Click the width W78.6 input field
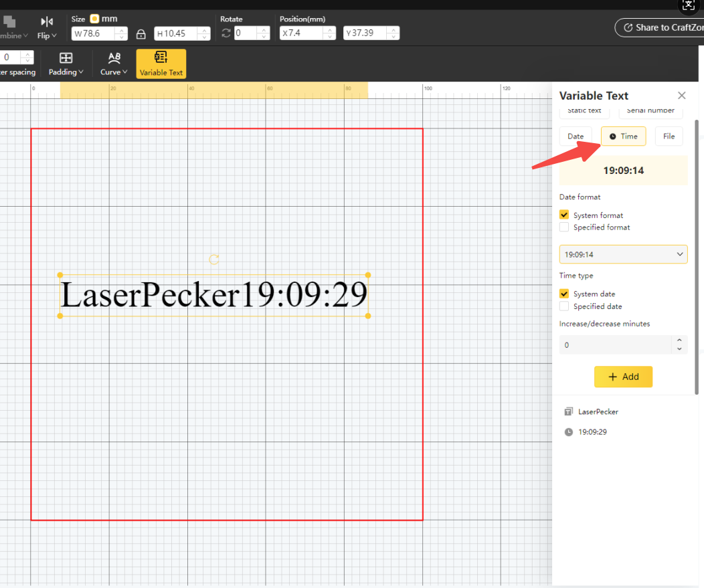Image resolution: width=704 pixels, height=588 pixels. (x=94, y=33)
